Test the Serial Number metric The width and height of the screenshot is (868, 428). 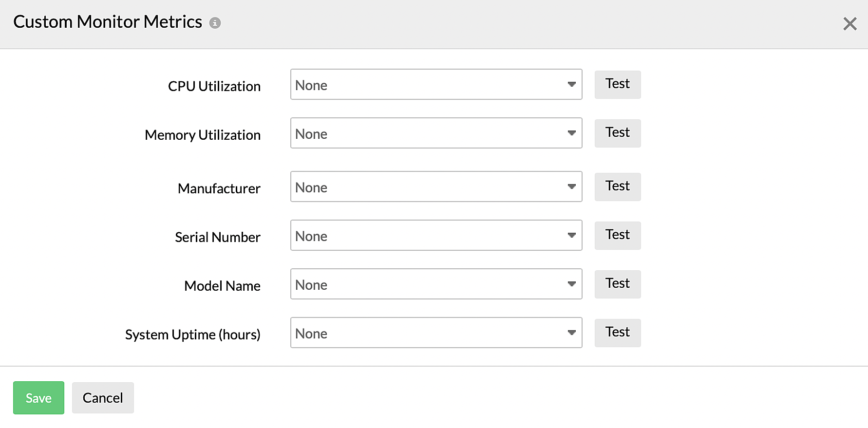coord(617,235)
